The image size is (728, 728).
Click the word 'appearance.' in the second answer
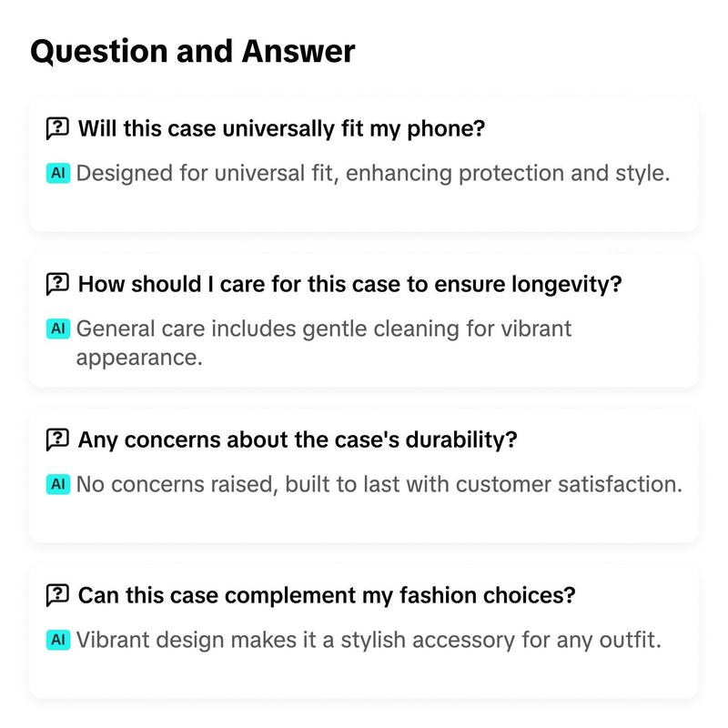point(139,358)
